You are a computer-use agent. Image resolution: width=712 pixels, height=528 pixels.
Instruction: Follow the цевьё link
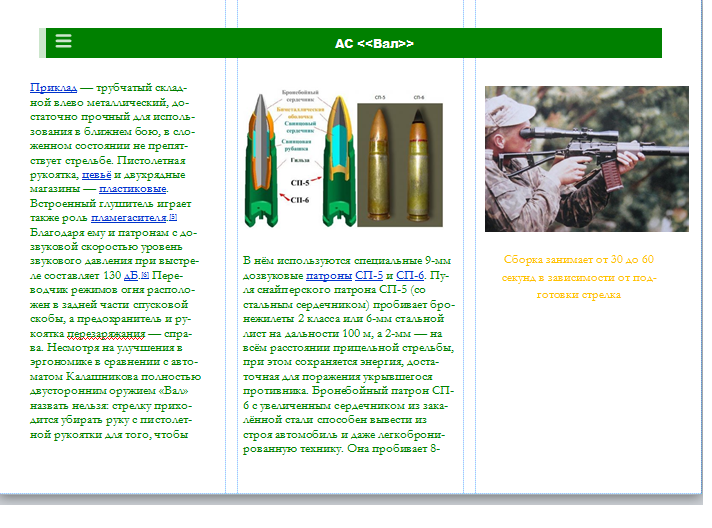point(96,175)
